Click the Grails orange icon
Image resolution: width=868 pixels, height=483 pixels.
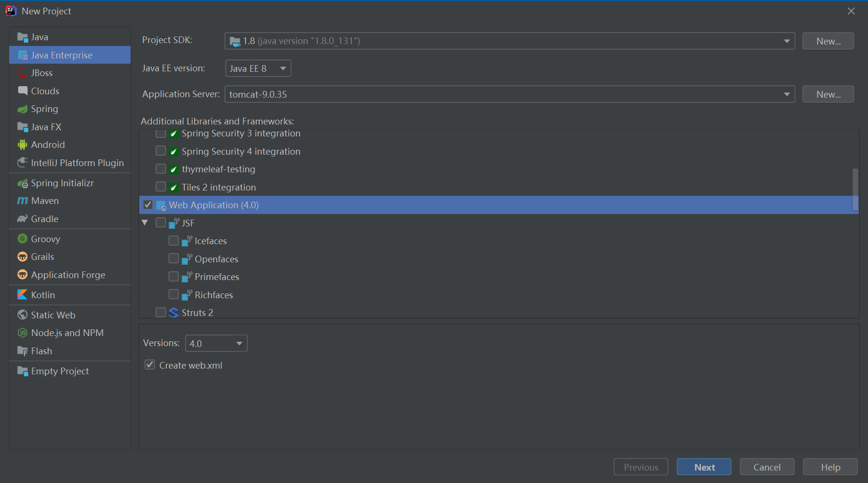coord(22,257)
